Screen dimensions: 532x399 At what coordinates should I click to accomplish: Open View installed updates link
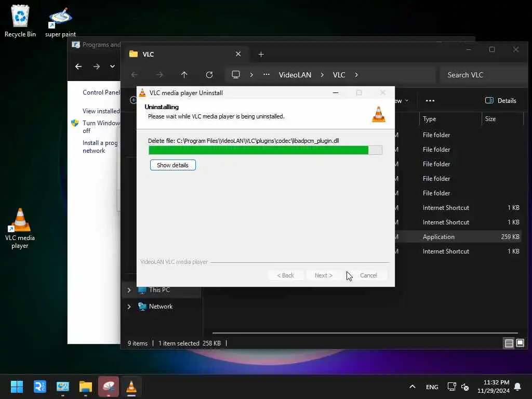(101, 111)
